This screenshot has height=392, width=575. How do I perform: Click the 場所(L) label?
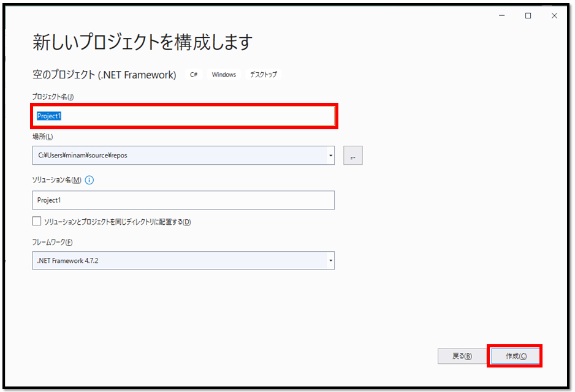coord(42,137)
